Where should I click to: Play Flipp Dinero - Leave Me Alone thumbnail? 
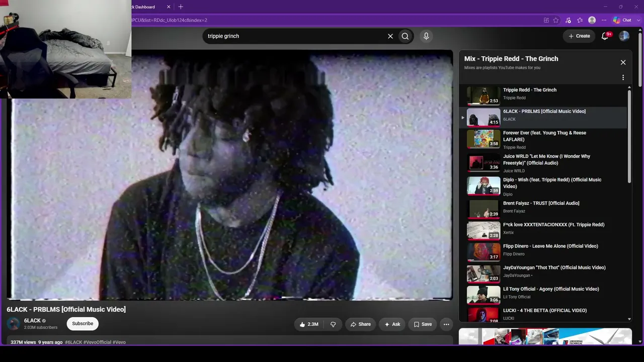click(x=484, y=252)
